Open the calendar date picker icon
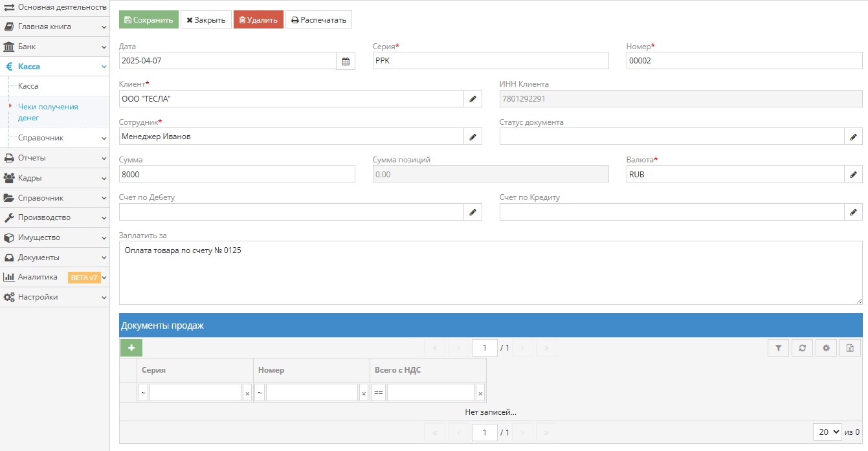The height and width of the screenshot is (451, 868). tap(346, 61)
